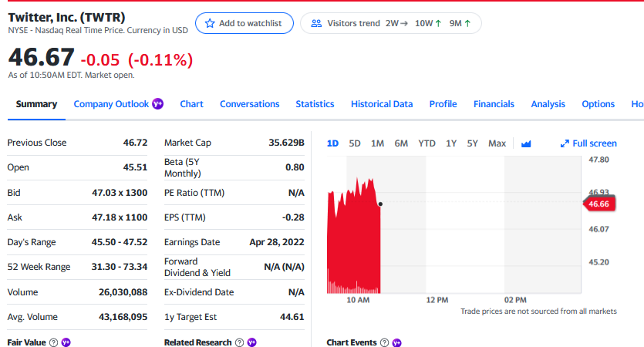The image size is (644, 347).
Task: Select the 5Y chart range
Action: 472,143
